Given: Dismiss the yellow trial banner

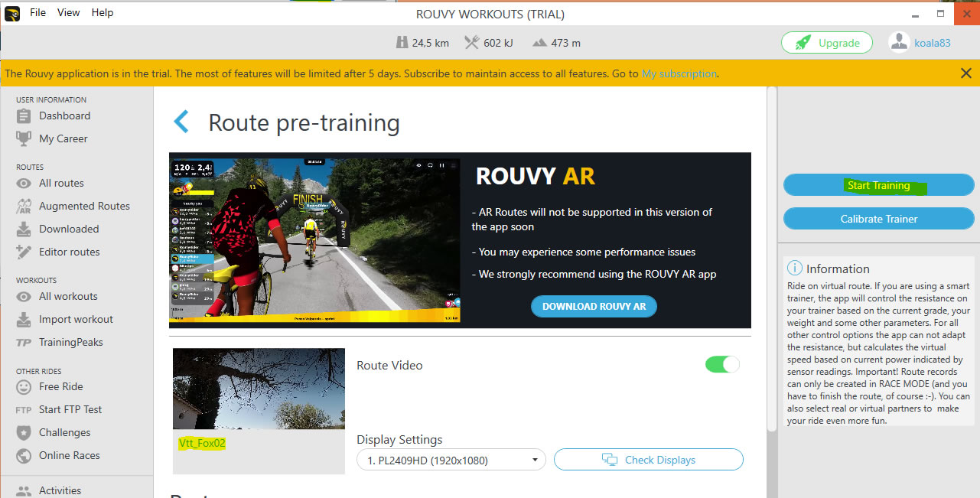Looking at the screenshot, I should coord(965,73).
